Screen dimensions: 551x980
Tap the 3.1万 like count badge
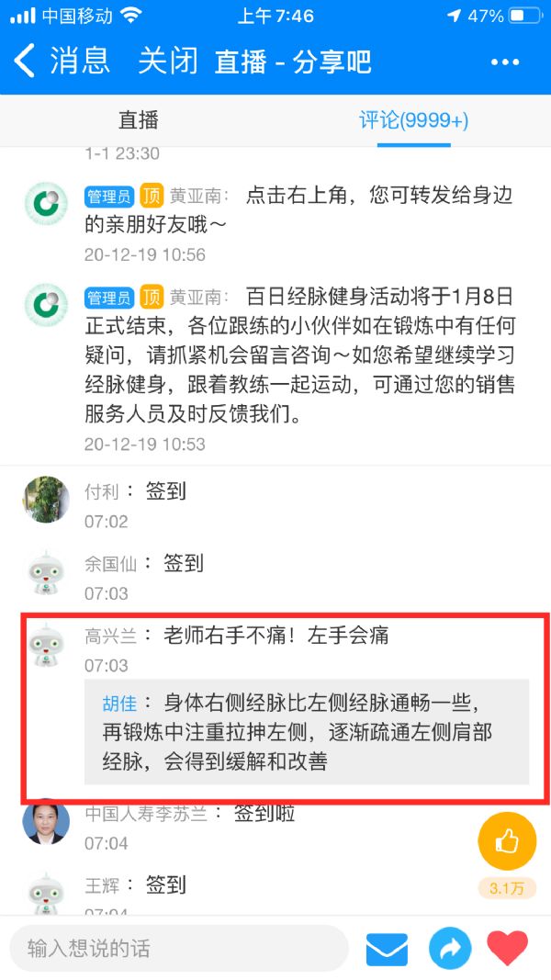507,887
